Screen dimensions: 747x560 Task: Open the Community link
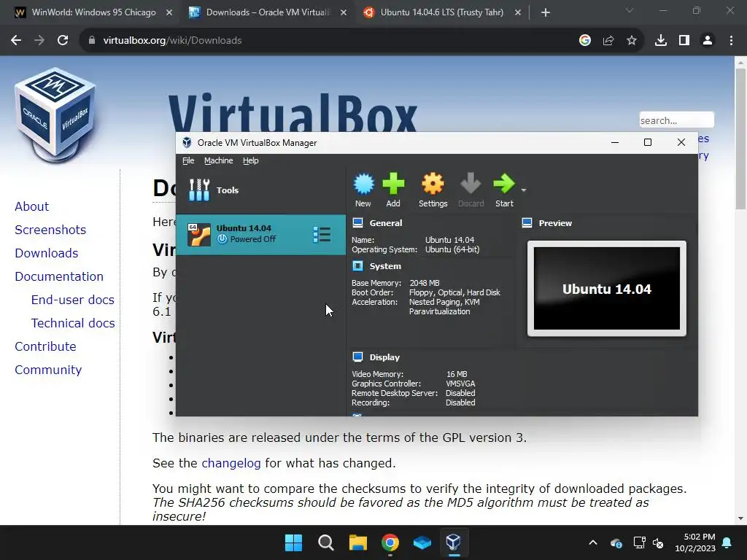pos(47,370)
